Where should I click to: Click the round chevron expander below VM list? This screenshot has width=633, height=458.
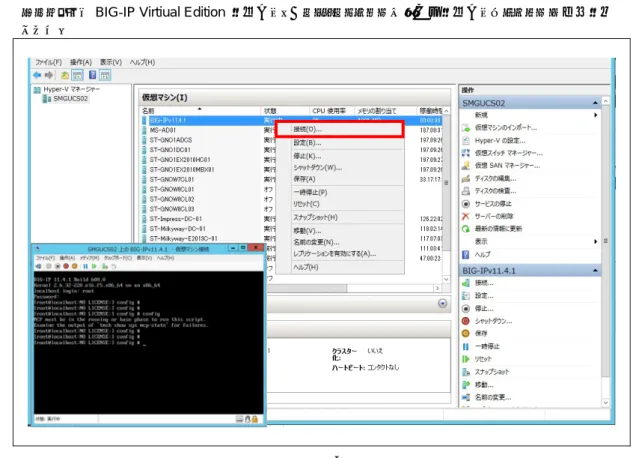tap(442, 303)
